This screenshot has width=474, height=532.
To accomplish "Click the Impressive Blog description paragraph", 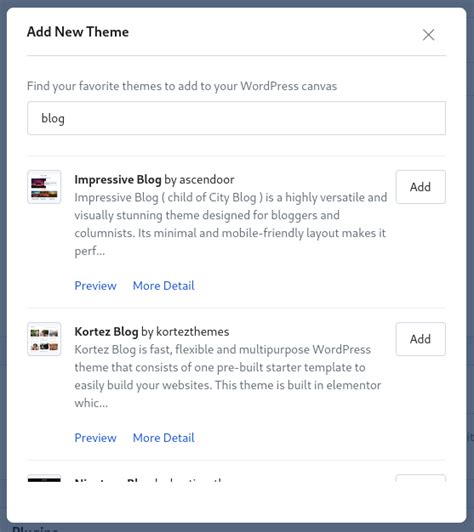I will coord(231,224).
